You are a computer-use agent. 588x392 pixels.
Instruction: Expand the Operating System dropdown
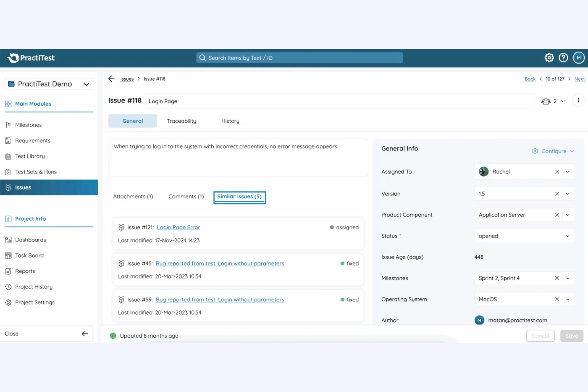click(568, 299)
